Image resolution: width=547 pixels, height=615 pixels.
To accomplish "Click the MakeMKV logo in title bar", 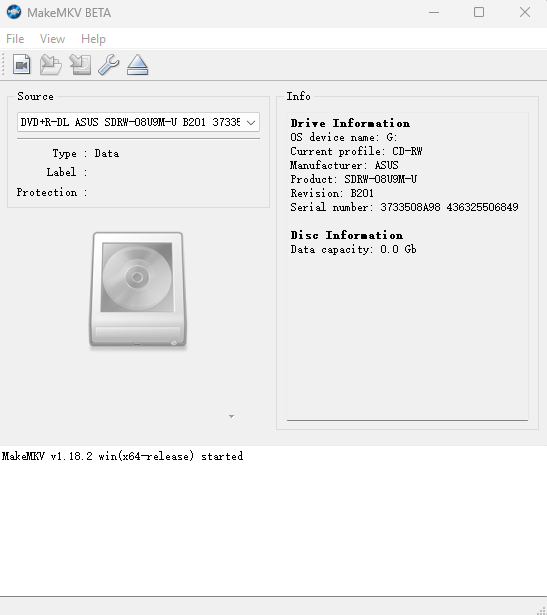I will click(x=14, y=13).
